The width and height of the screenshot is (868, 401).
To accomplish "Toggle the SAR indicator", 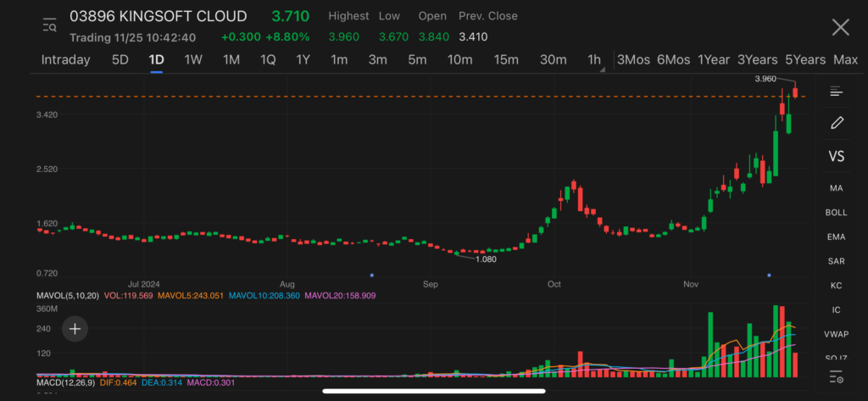I will point(836,261).
